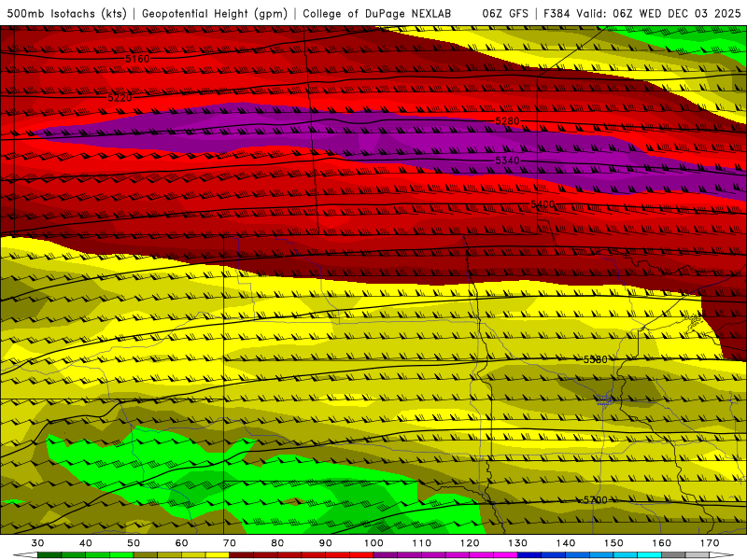The width and height of the screenshot is (747, 560).
Task: Select the '500mb Isotachs (kts)' title text
Action: pyautogui.click(x=66, y=14)
